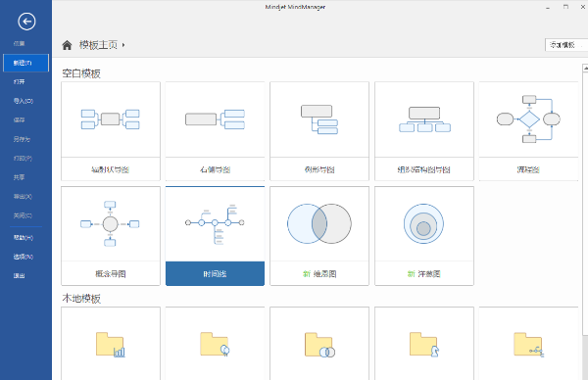The image size is (588, 380).
Task: Select the timeline (时间线) template icon
Action: 215,224
